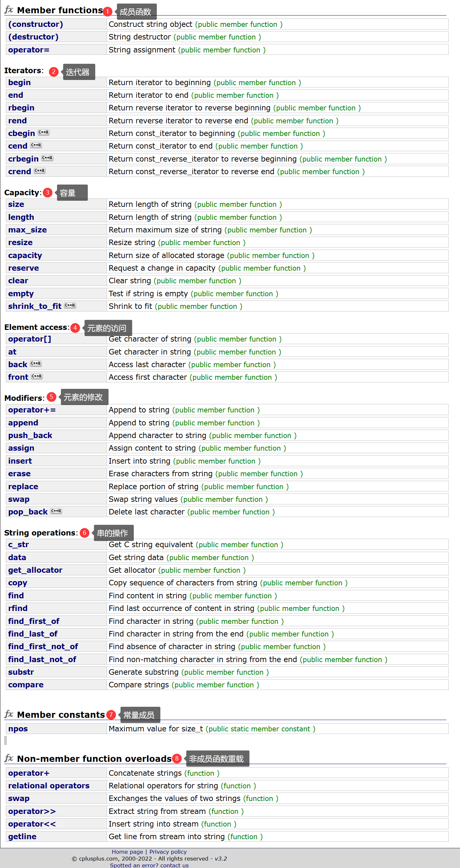Click the C++11 badge next to back
The height and width of the screenshot is (868, 460).
point(36,364)
